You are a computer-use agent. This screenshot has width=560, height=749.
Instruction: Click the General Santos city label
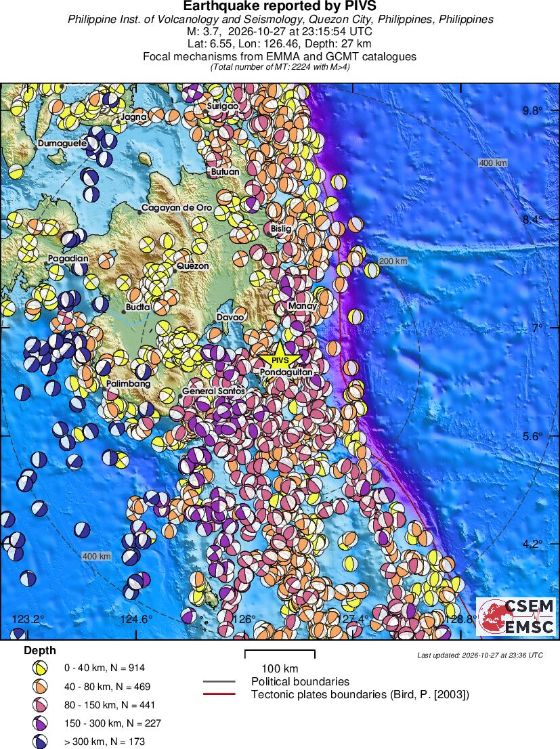[213, 391]
